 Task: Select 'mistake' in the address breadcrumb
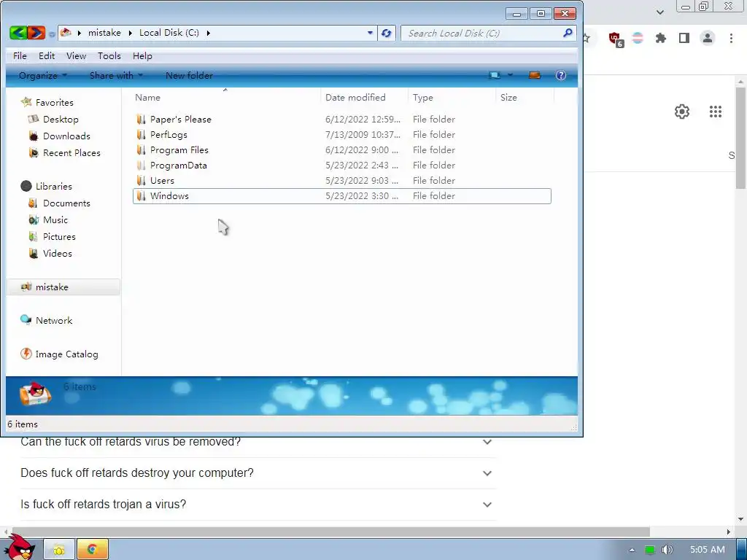pyautogui.click(x=104, y=33)
